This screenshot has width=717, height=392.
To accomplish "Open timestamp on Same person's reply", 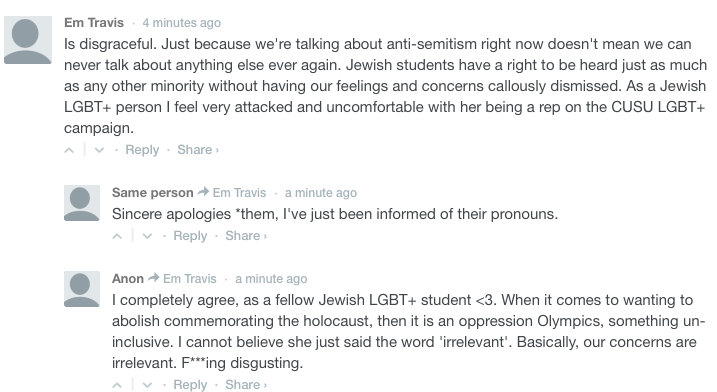I will 321,193.
